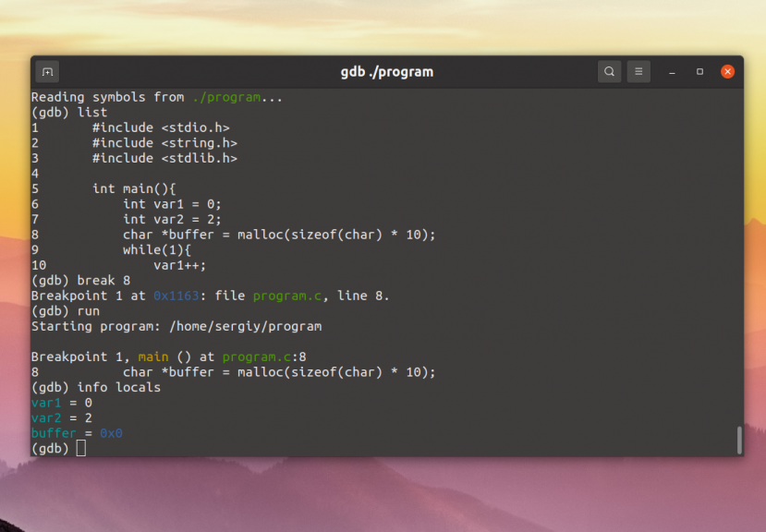The height and width of the screenshot is (532, 766).
Task: Click the '(gdb) run' command
Action: 66,310
